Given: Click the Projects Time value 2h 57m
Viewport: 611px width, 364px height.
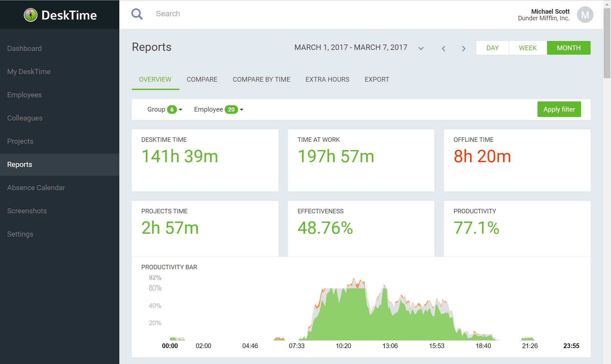Looking at the screenshot, I should click(170, 228).
